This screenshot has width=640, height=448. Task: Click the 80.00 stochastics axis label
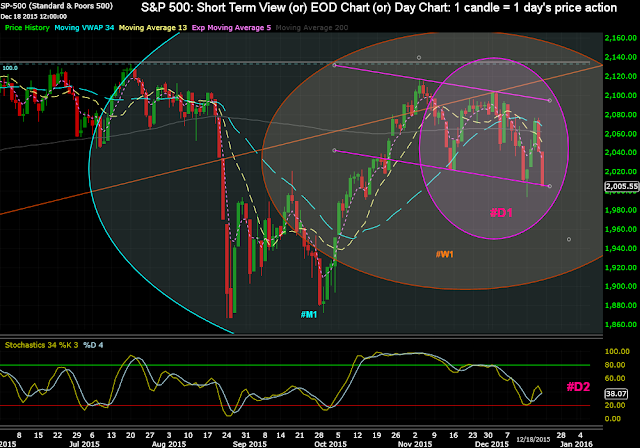click(x=615, y=365)
